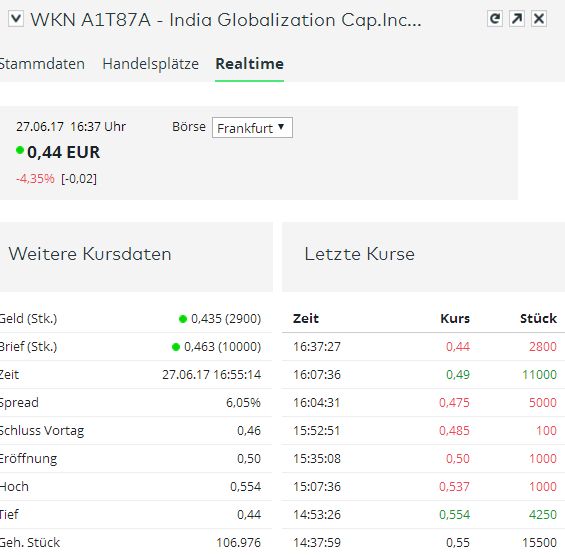The width and height of the screenshot is (565, 555).
Task: Click the Zeit column header
Action: point(306,319)
